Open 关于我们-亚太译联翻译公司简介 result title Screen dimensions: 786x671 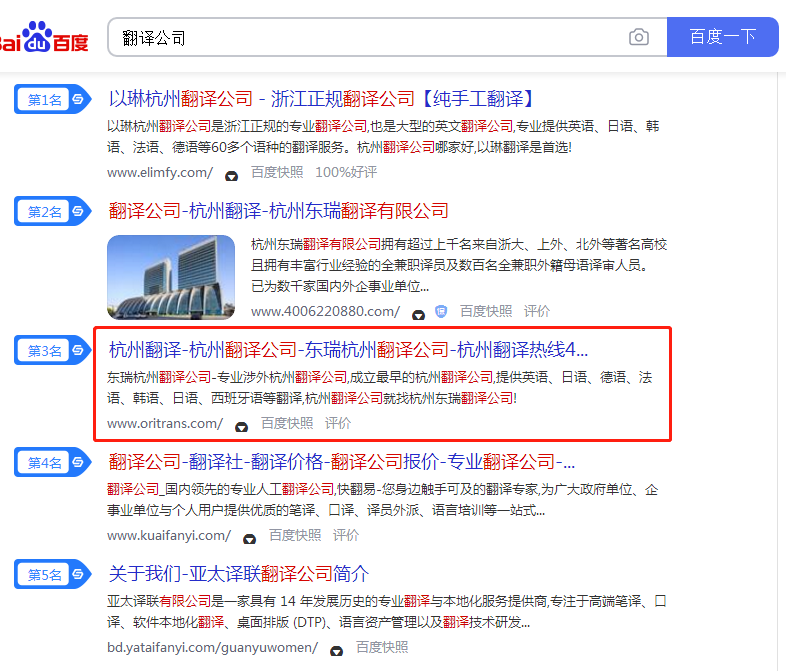239,574
